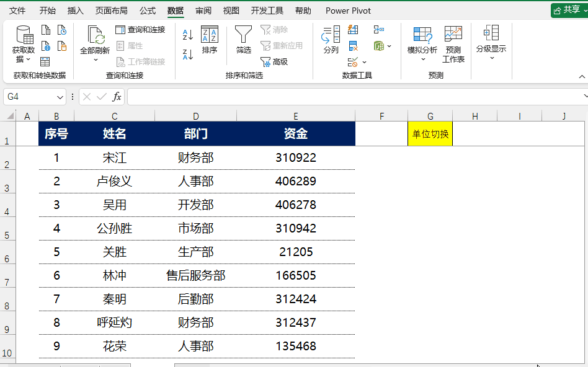The width and height of the screenshot is (588, 367).
Task: Click the fx insert function icon
Action: (x=117, y=97)
